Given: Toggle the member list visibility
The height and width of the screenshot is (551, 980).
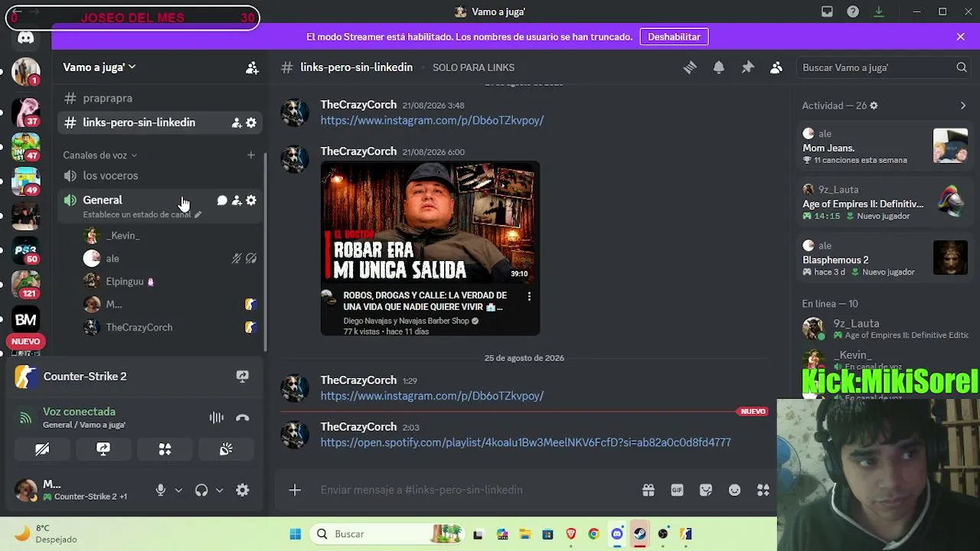Looking at the screenshot, I should click(x=776, y=67).
